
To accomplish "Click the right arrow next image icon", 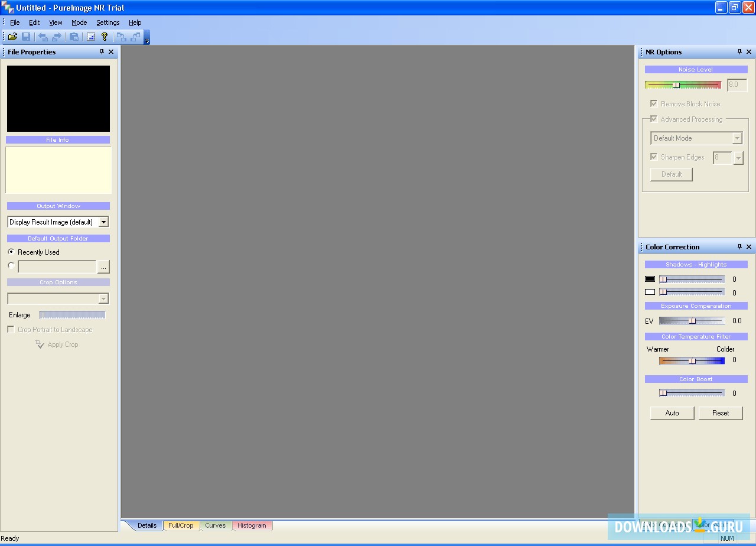I will (57, 37).
